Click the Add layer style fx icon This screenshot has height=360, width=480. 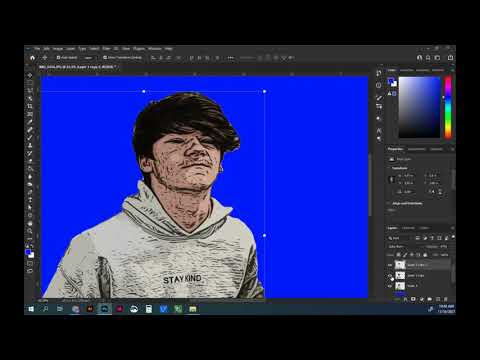[x=405, y=299]
